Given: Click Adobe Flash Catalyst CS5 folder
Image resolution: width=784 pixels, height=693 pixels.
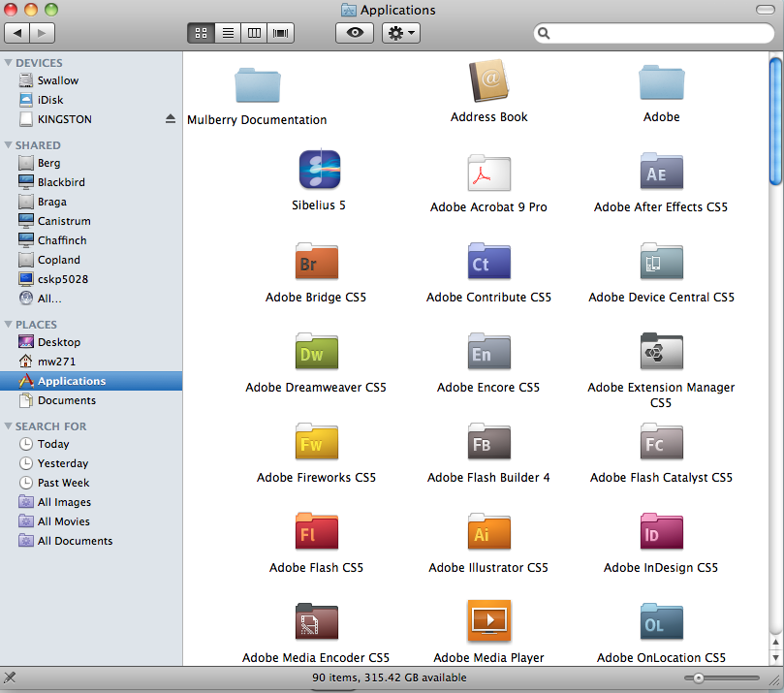Looking at the screenshot, I should [x=662, y=441].
